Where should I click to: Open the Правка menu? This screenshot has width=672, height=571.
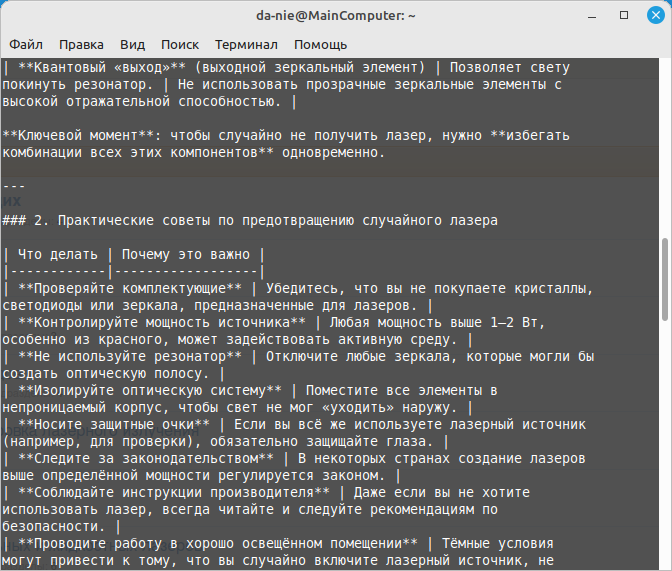coord(81,45)
